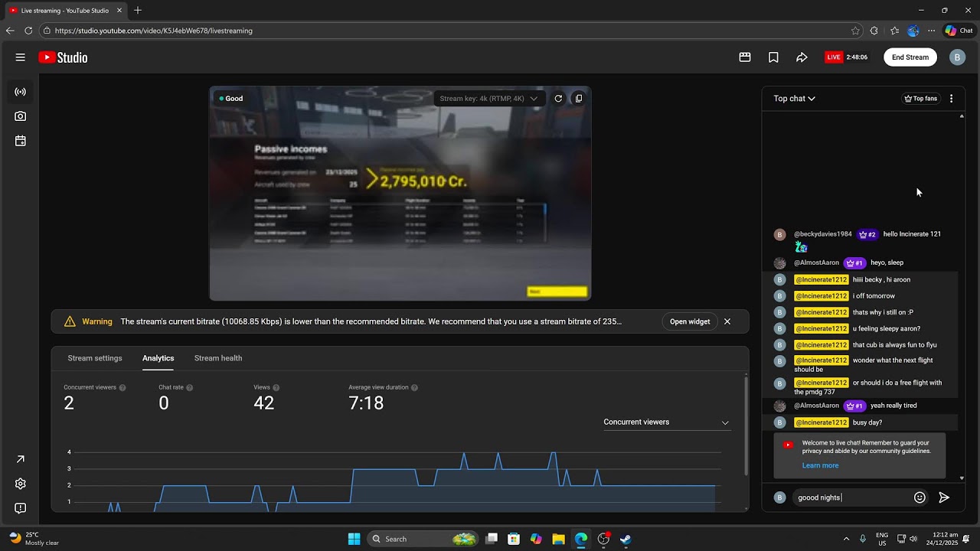Click the stream preview video
The image size is (980, 551).
(x=400, y=194)
